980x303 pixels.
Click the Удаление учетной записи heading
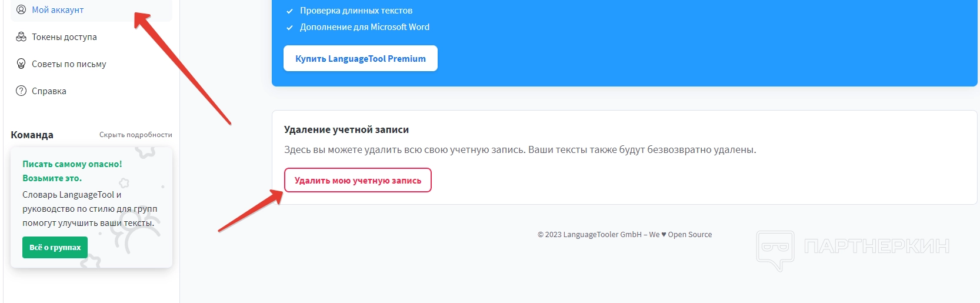[346, 129]
